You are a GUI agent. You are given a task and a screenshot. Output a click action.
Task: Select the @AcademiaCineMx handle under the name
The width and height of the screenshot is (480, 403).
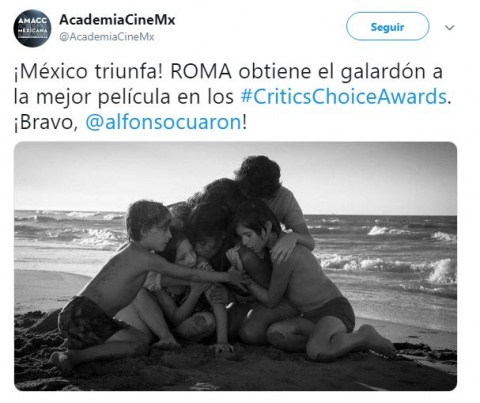[107, 37]
